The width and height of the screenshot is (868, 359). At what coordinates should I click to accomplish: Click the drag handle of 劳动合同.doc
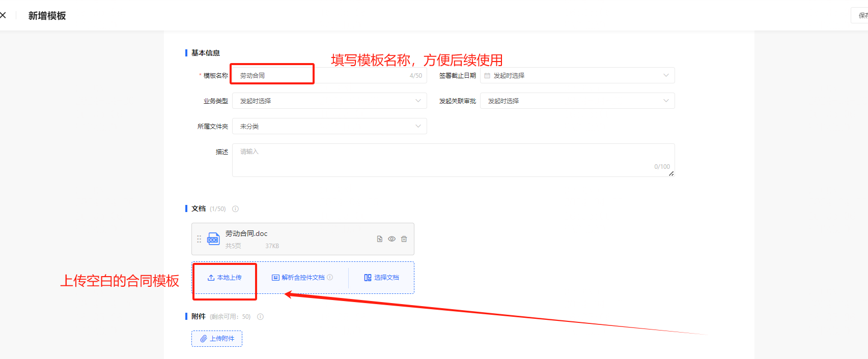(199, 239)
